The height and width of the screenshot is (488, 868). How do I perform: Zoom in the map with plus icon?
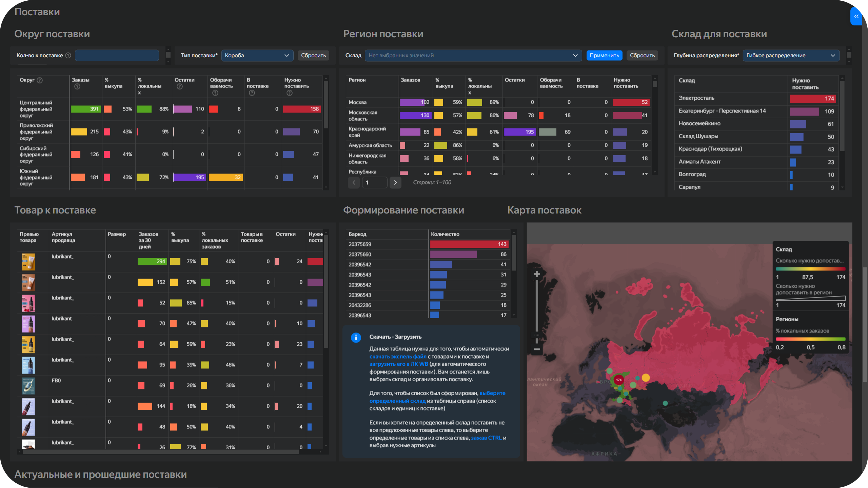(x=537, y=274)
